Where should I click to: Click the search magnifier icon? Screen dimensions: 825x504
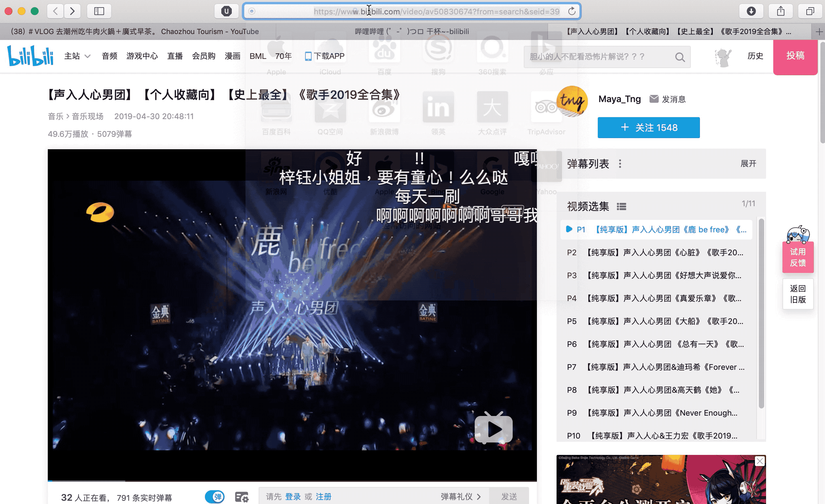click(679, 57)
